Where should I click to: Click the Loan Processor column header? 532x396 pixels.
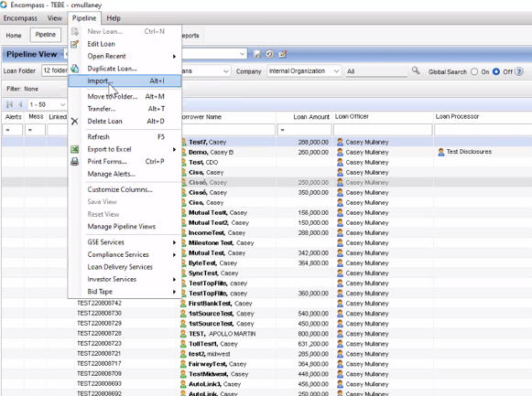click(483, 117)
